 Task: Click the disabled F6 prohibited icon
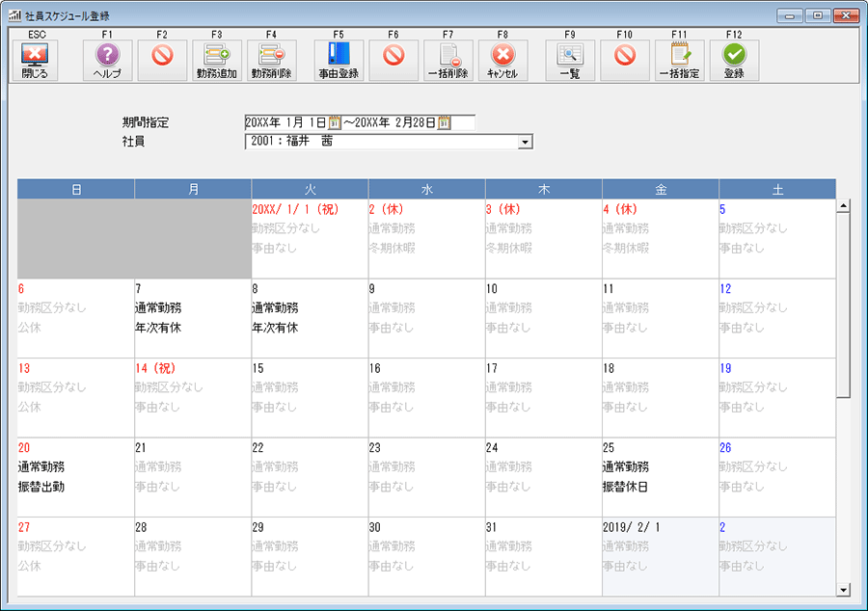pos(393,61)
